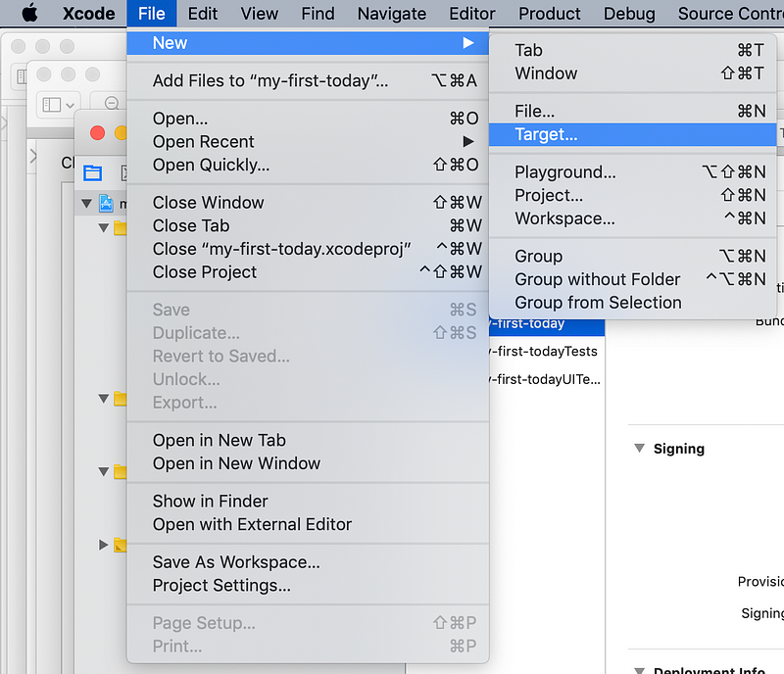Choose Open Quickly…
Image resolution: width=784 pixels, height=674 pixels.
click(x=308, y=165)
